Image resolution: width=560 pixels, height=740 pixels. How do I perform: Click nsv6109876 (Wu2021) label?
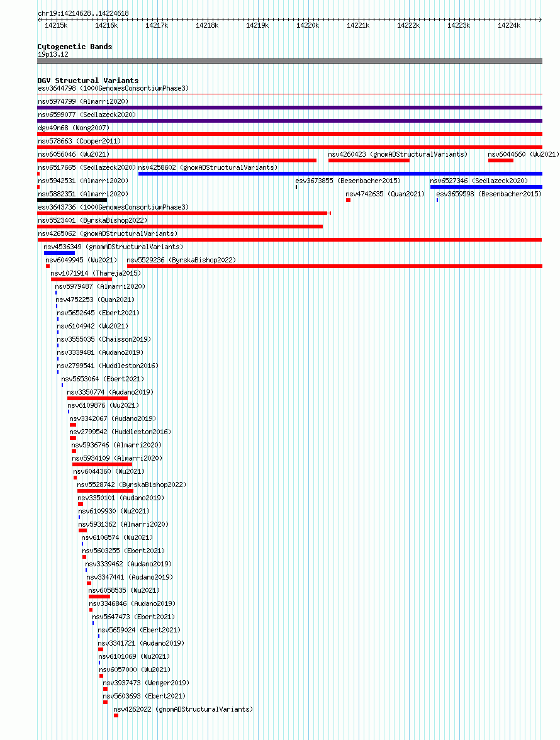pos(103,405)
